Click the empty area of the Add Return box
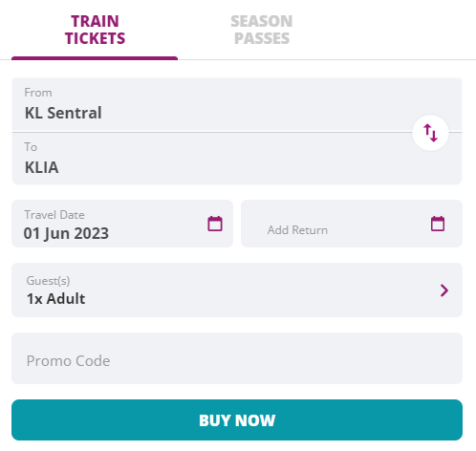Image resolution: width=476 pixels, height=451 pixels. 379,224
